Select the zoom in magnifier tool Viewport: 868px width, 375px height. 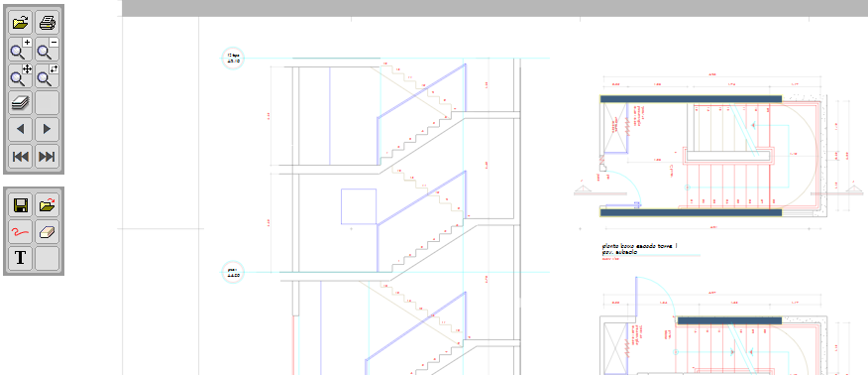21,50
